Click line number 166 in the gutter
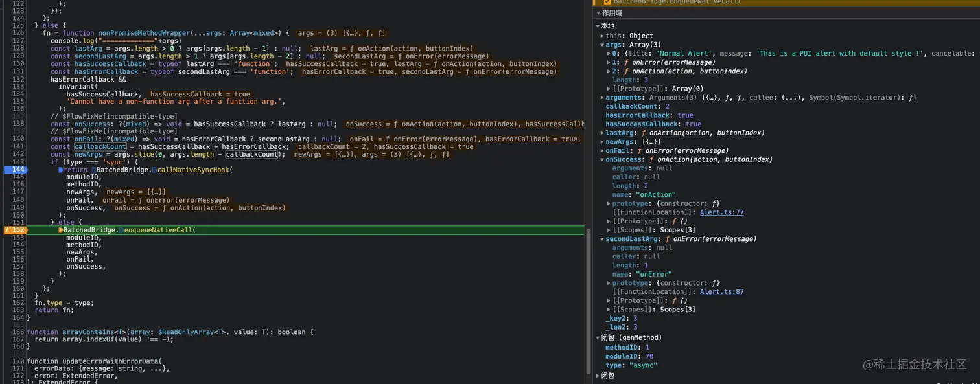 [x=17, y=332]
